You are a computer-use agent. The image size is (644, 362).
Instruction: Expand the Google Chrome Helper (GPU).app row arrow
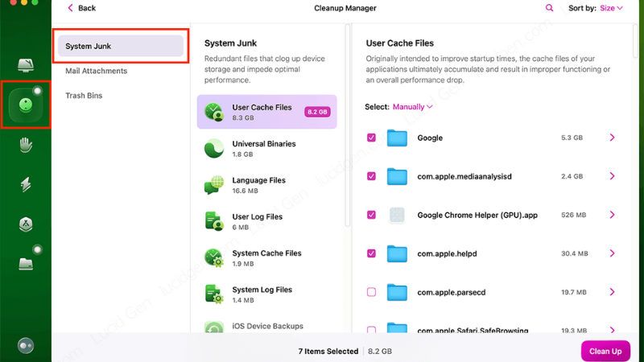click(x=612, y=215)
